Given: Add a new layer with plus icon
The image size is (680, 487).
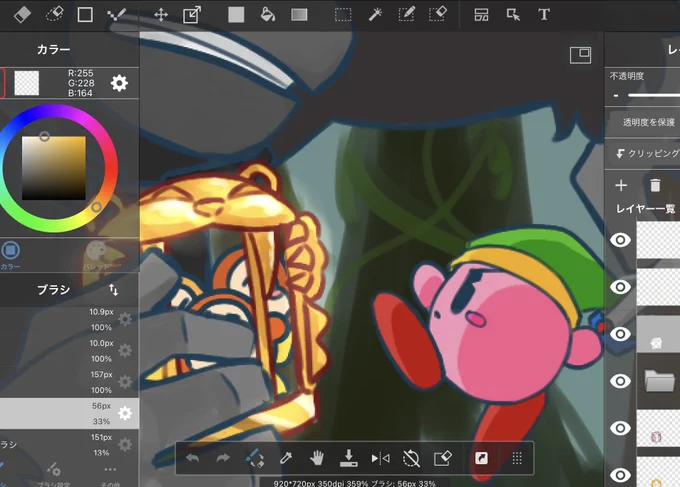Looking at the screenshot, I should tap(621, 185).
